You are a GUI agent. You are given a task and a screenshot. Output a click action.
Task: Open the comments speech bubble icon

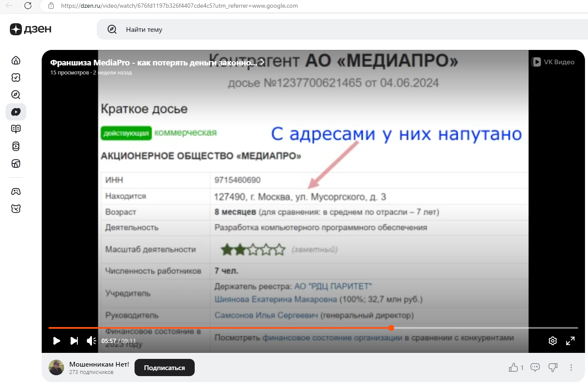point(535,367)
